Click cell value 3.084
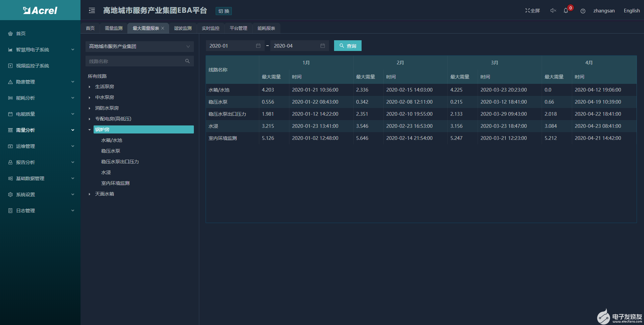 click(x=551, y=126)
